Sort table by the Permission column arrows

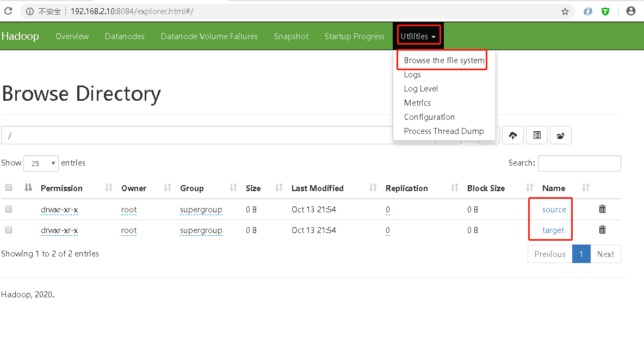[x=109, y=188]
